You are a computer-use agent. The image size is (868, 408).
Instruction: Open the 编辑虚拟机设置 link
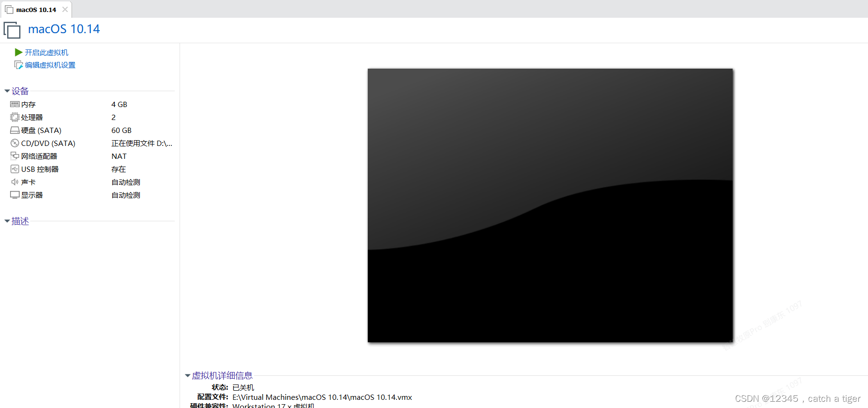50,65
